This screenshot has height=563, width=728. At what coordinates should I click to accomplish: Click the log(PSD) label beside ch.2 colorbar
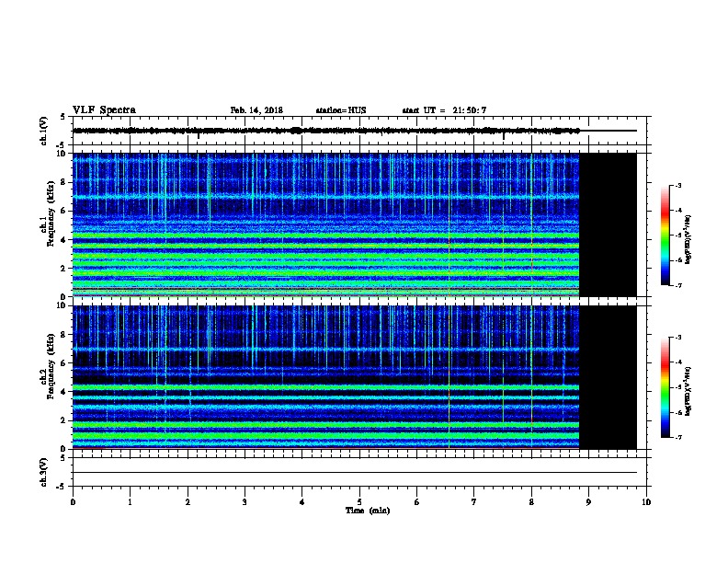tap(688, 391)
